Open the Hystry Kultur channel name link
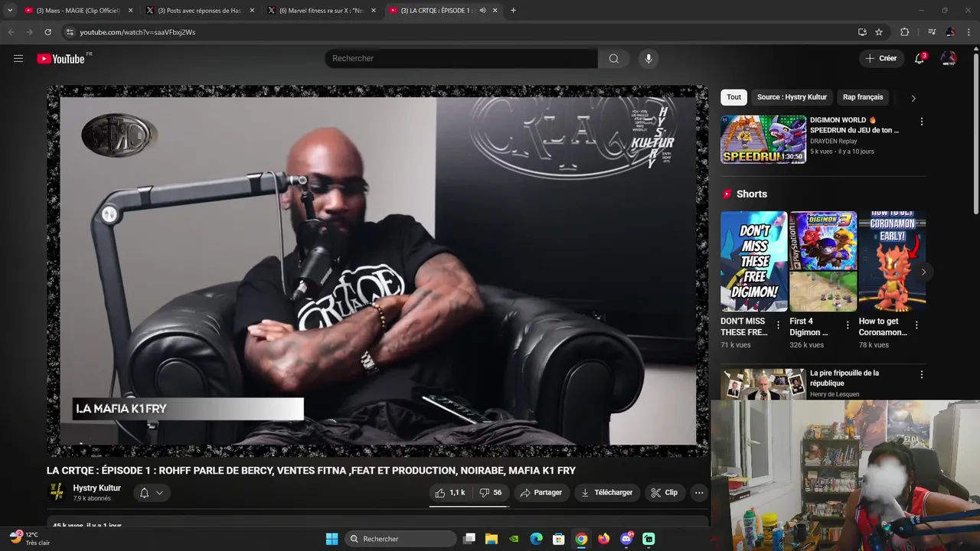The image size is (980, 551). pos(96,488)
